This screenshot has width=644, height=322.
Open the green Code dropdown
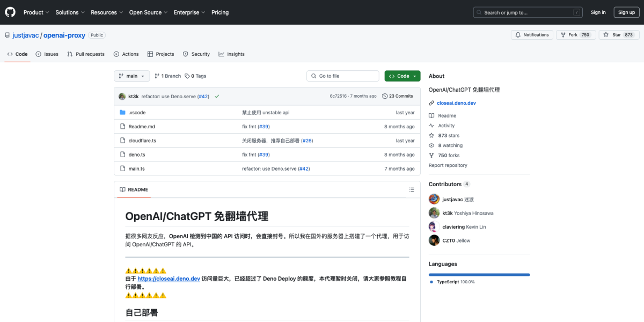click(x=402, y=76)
